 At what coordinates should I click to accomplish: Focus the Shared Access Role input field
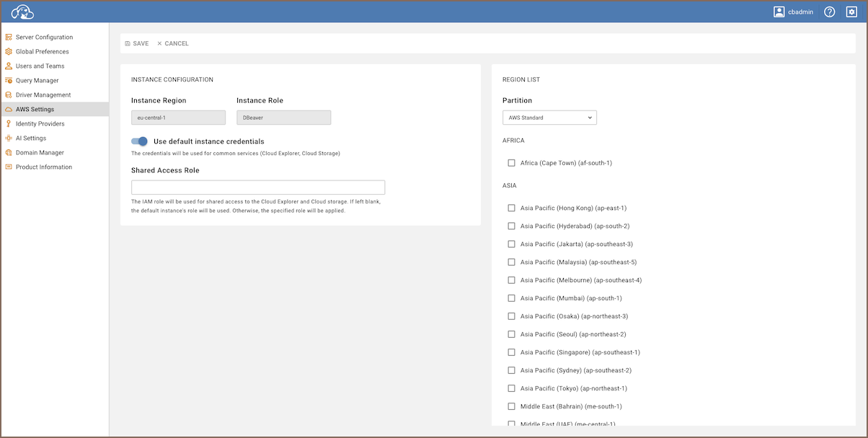click(258, 188)
